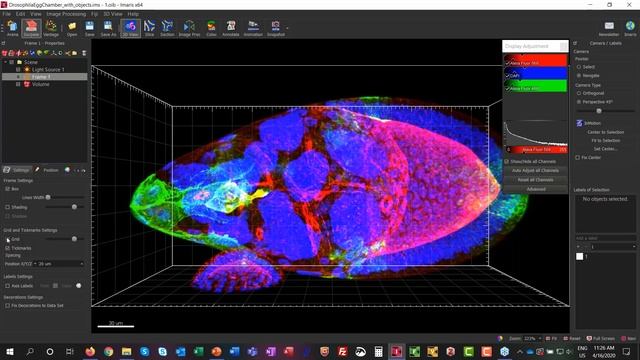Choose the Select pointer mode
This screenshot has width=640, height=360.
tap(579, 67)
